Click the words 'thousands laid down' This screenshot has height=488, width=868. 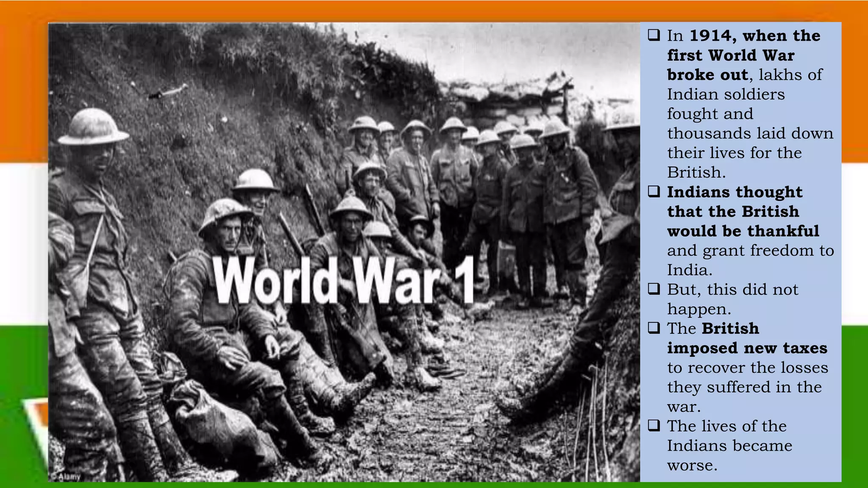750,133
